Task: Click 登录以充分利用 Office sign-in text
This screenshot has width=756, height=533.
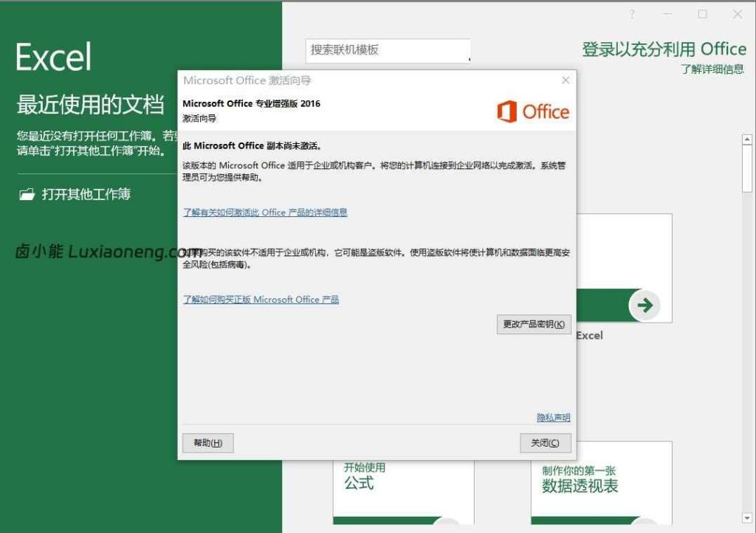Action: point(664,49)
